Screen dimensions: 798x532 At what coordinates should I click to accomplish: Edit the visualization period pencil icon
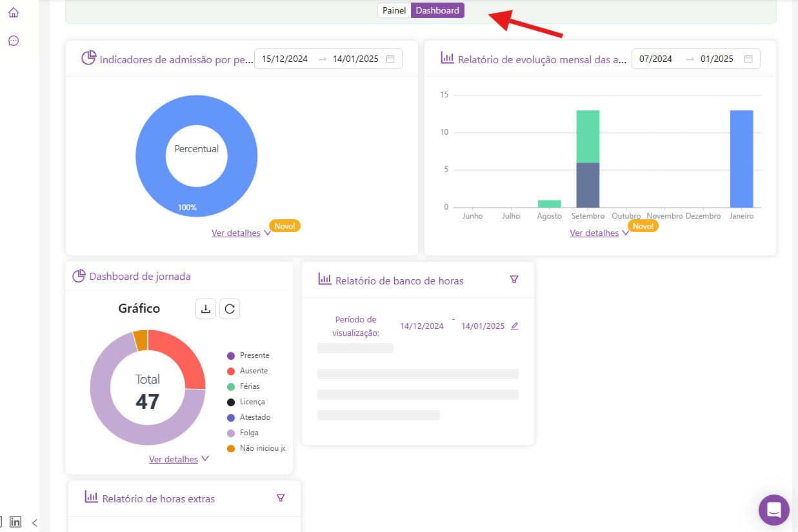click(x=515, y=326)
